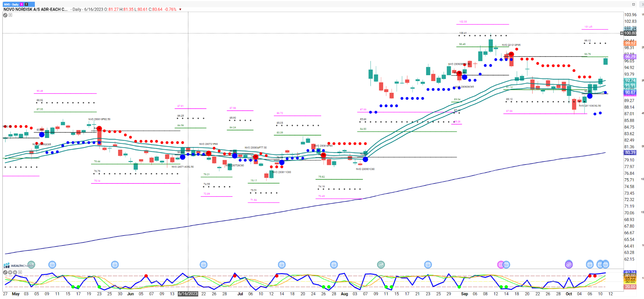Click the 100.80 crosshair price label

point(630,33)
